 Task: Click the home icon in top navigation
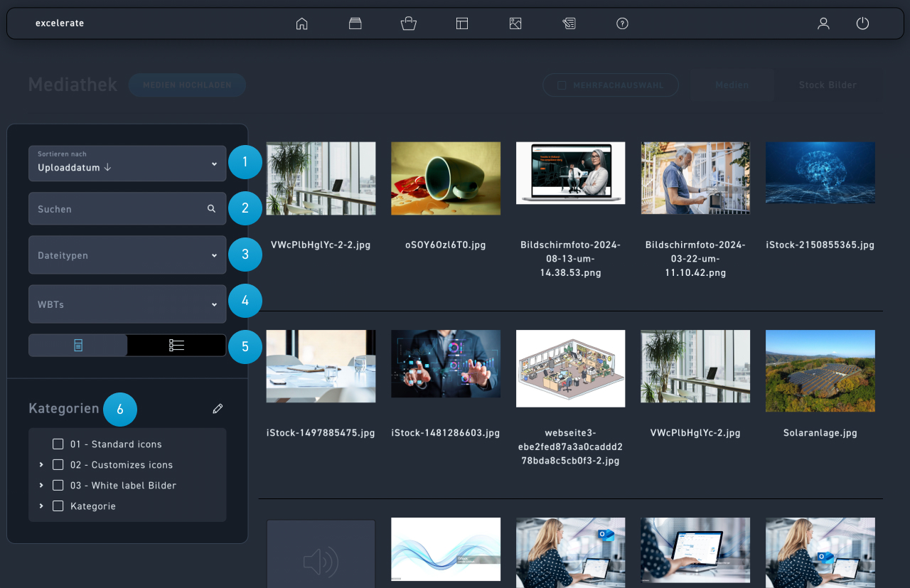[301, 23]
